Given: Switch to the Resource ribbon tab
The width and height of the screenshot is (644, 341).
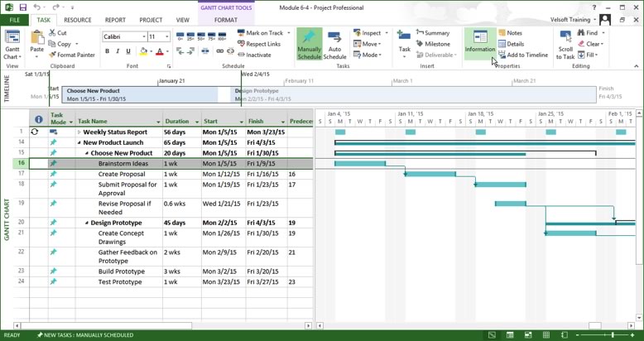Looking at the screenshot, I should pyautogui.click(x=78, y=20).
